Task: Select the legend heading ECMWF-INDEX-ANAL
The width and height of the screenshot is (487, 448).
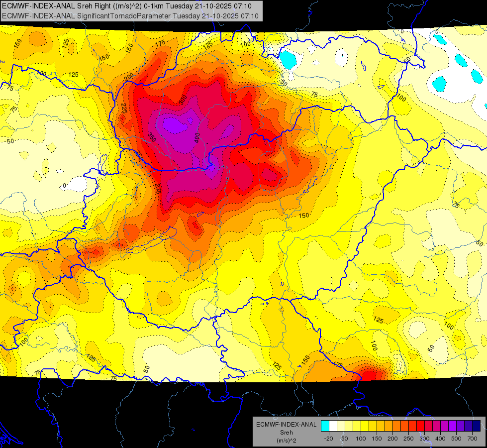Action: [287, 425]
